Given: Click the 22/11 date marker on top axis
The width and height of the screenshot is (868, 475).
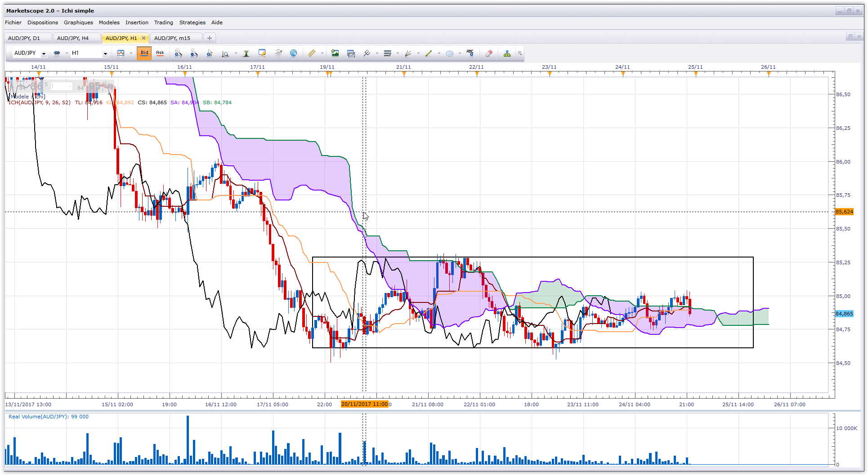Looking at the screenshot, I should point(476,67).
